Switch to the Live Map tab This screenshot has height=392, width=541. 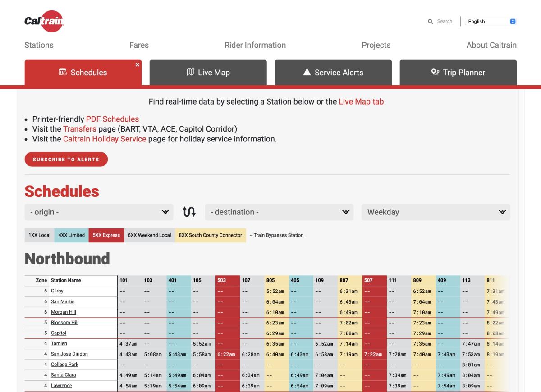(208, 72)
